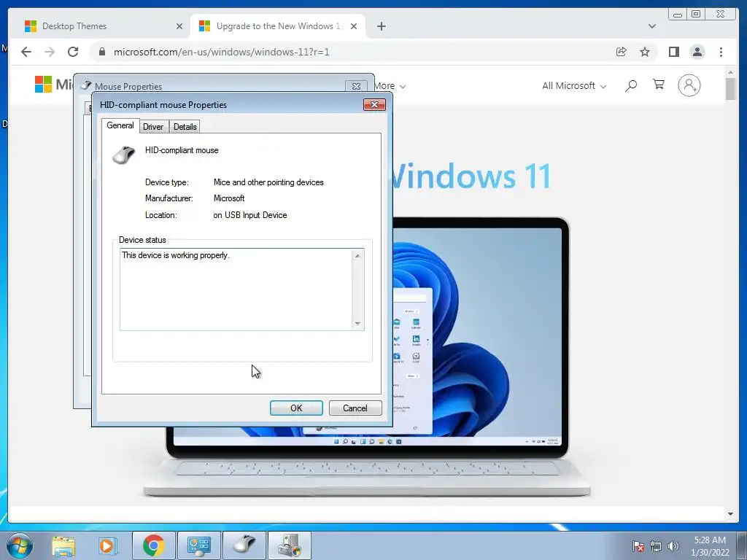This screenshot has height=560, width=747.
Task: Close the Desktop Themes browser tab
Action: tap(179, 26)
